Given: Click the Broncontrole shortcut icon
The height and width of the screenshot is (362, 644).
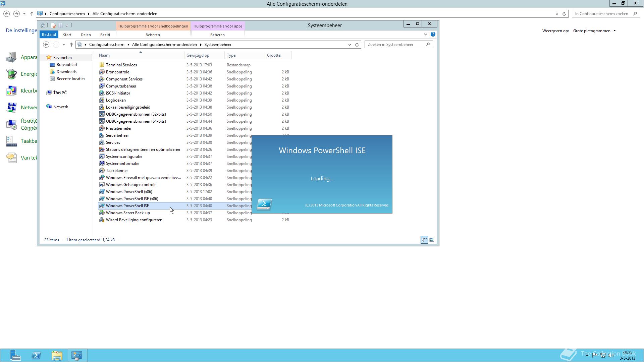Looking at the screenshot, I should (102, 72).
